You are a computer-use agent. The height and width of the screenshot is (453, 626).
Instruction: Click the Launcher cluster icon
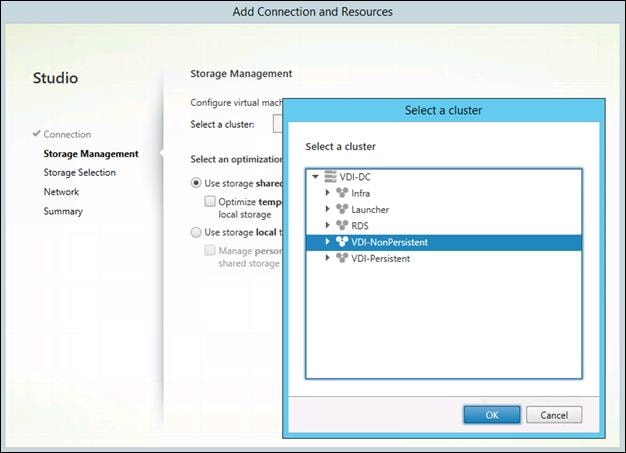click(342, 209)
